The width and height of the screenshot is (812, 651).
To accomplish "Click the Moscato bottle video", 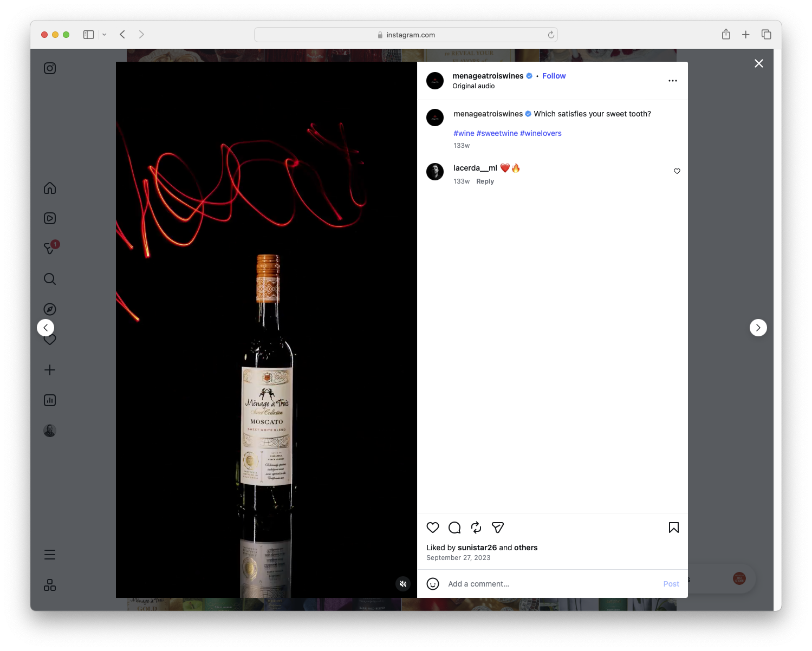I will pyautogui.click(x=267, y=330).
